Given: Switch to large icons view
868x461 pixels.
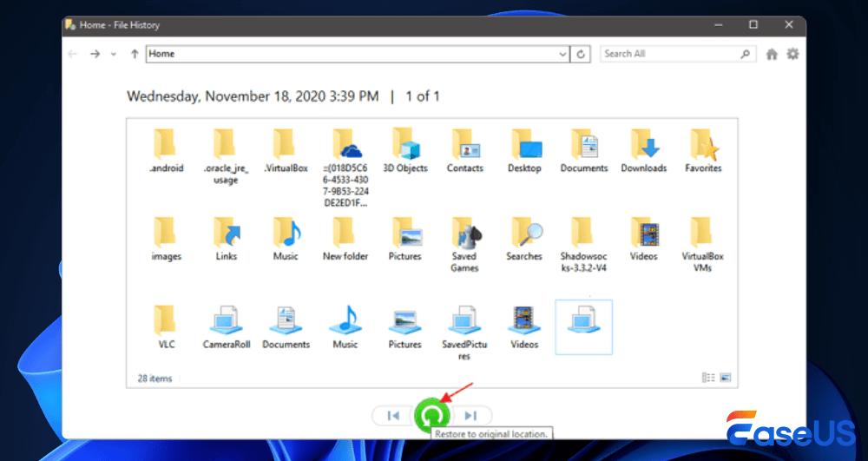Looking at the screenshot, I should [725, 378].
